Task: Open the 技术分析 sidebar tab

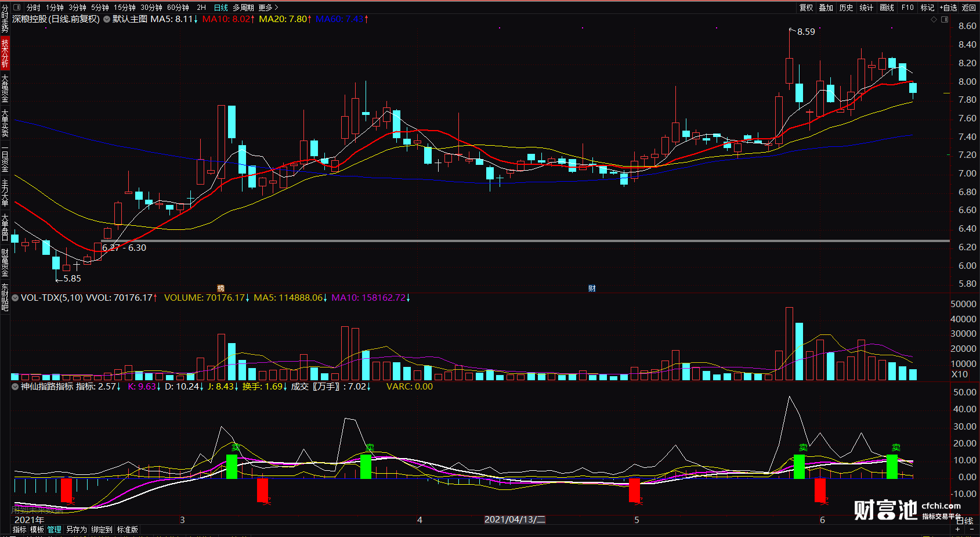Action: click(x=5, y=53)
